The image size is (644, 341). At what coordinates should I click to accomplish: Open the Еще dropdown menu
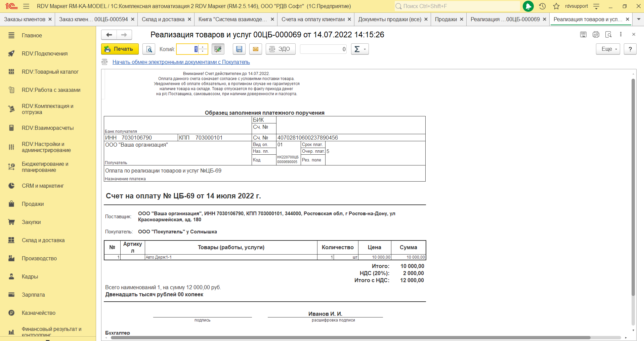click(608, 49)
